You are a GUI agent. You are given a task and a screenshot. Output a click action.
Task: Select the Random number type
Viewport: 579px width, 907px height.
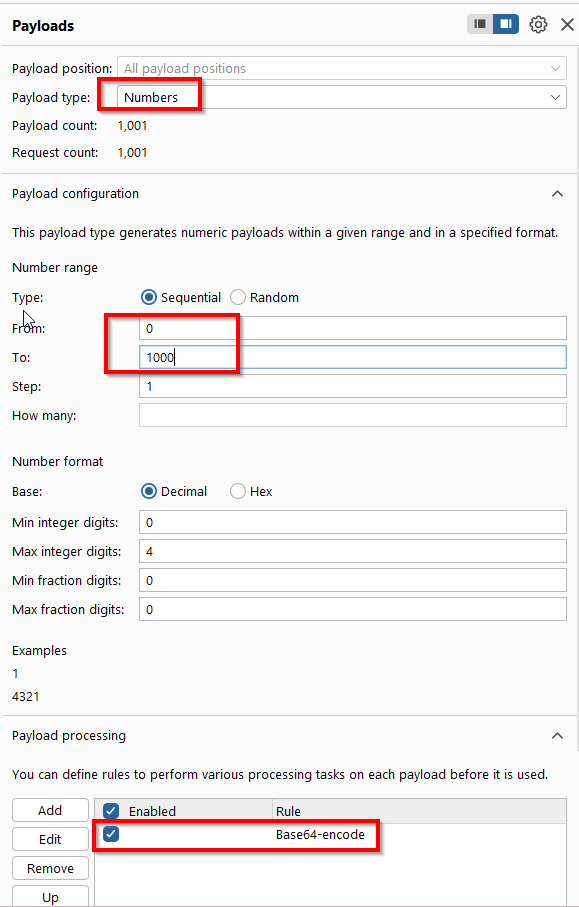coord(264,297)
